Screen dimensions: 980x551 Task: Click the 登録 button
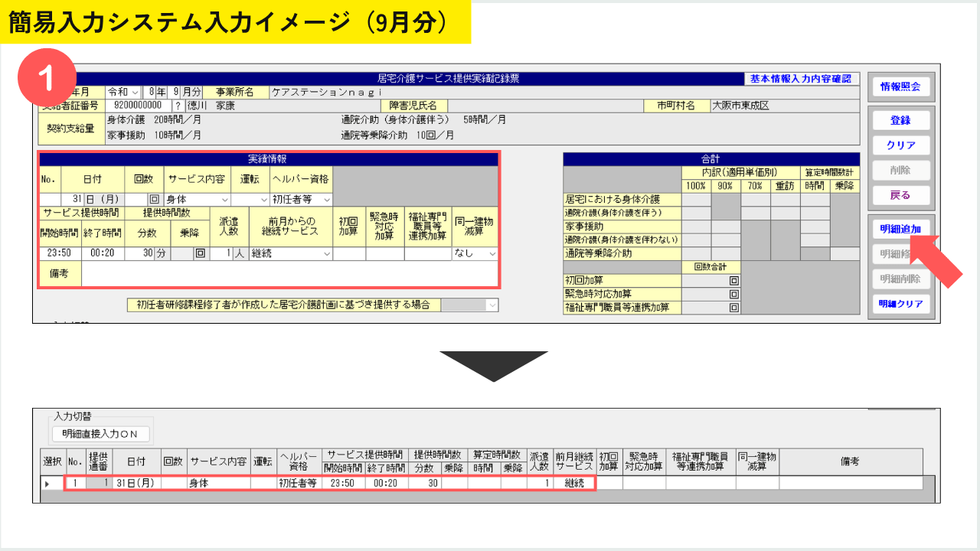tap(900, 121)
